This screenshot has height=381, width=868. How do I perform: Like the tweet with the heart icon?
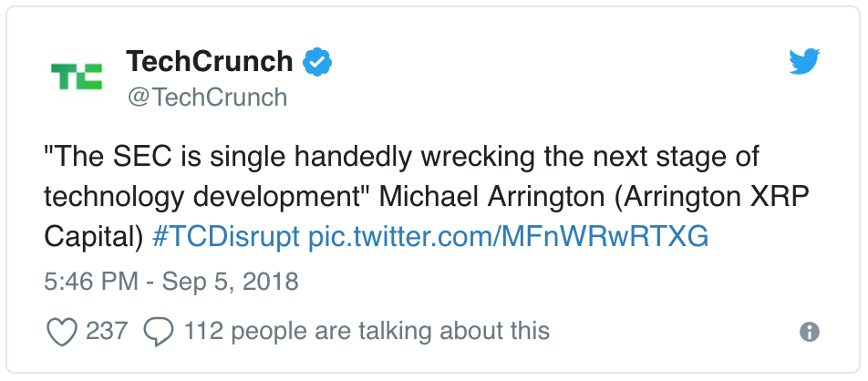tap(62, 331)
